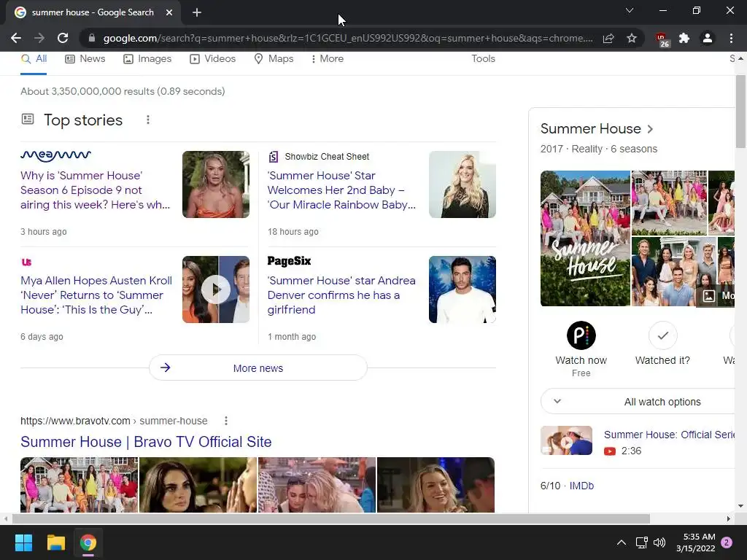The image size is (747, 560).
Task: Open the network icon in system tray
Action: click(642, 542)
